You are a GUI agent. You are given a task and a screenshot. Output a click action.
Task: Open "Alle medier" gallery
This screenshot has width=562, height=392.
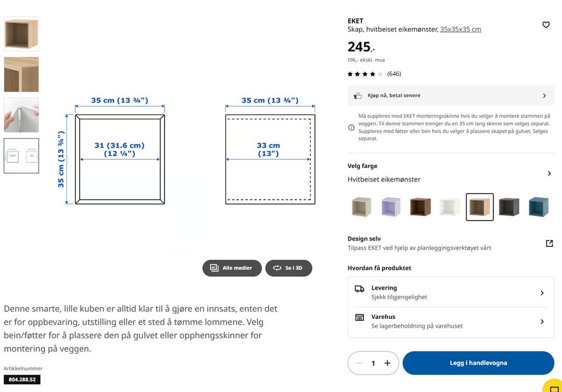coord(232,268)
